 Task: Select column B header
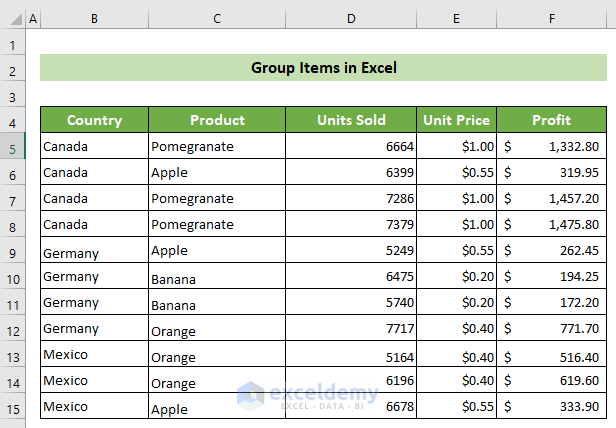[94, 18]
